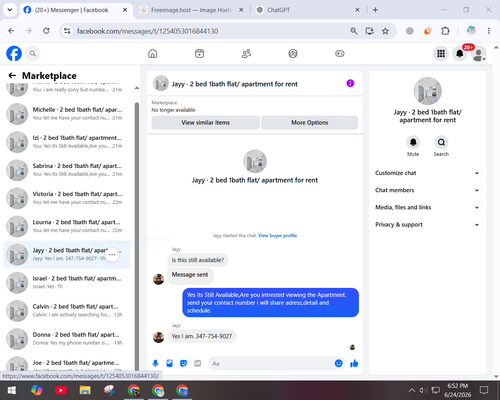Viewport: 500px width, 400px height.
Task: Open Calvin conversation in chat list
Action: click(x=67, y=310)
